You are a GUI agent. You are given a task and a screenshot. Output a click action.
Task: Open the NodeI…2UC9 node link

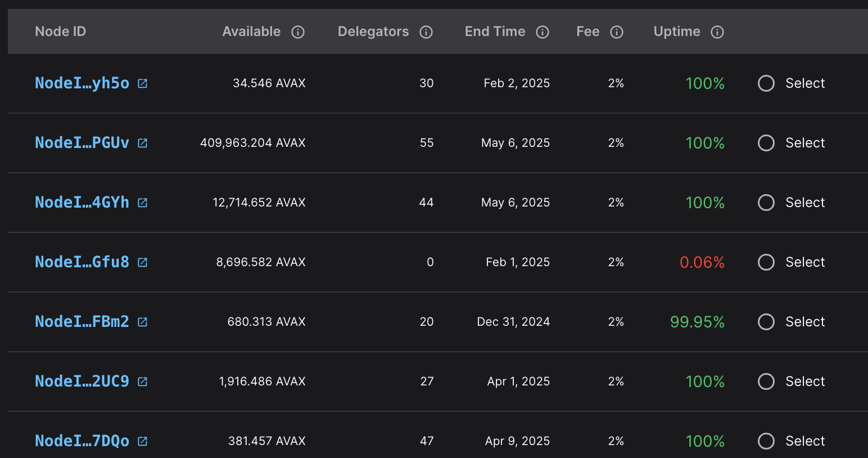coord(82,381)
